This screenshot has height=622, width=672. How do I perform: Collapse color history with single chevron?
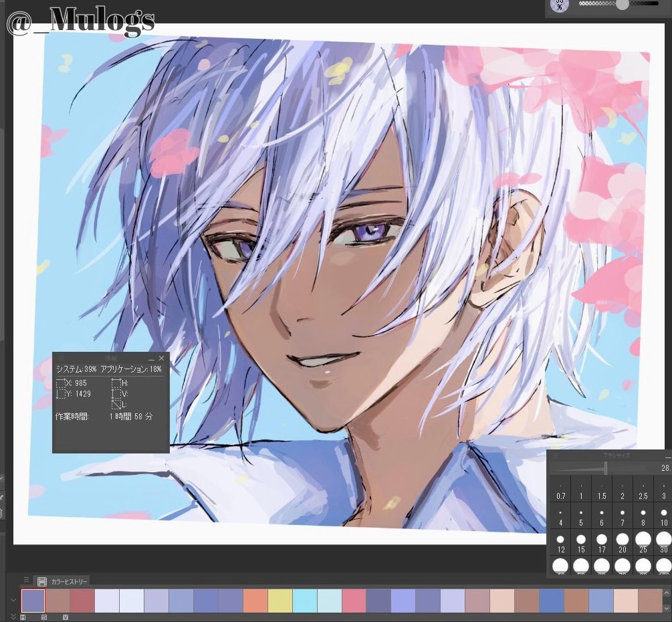pyautogui.click(x=13, y=601)
